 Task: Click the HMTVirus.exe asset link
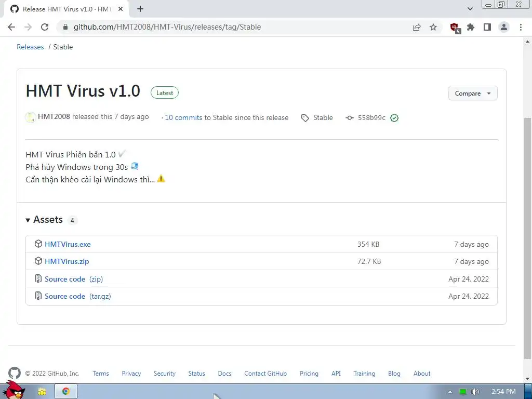68,244
